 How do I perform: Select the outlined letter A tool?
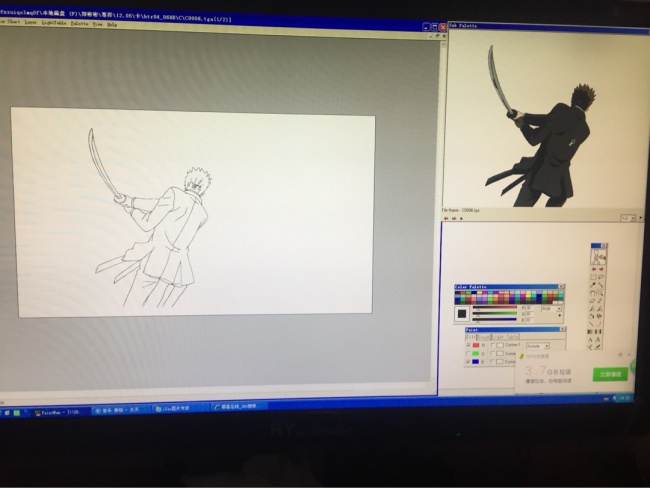click(598, 340)
